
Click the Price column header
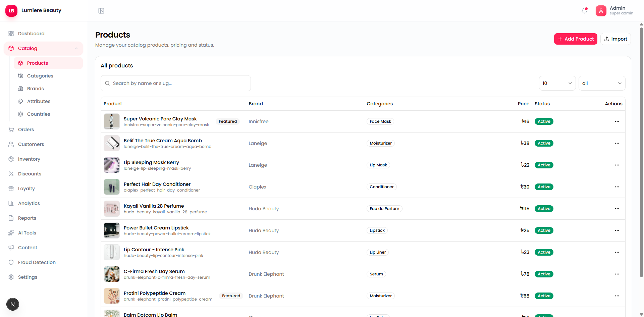pos(524,104)
